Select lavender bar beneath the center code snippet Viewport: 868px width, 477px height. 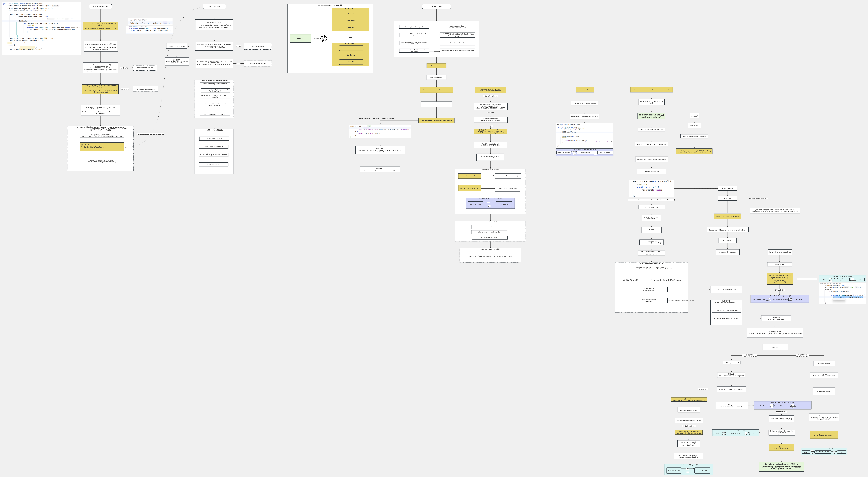pyautogui.click(x=584, y=152)
